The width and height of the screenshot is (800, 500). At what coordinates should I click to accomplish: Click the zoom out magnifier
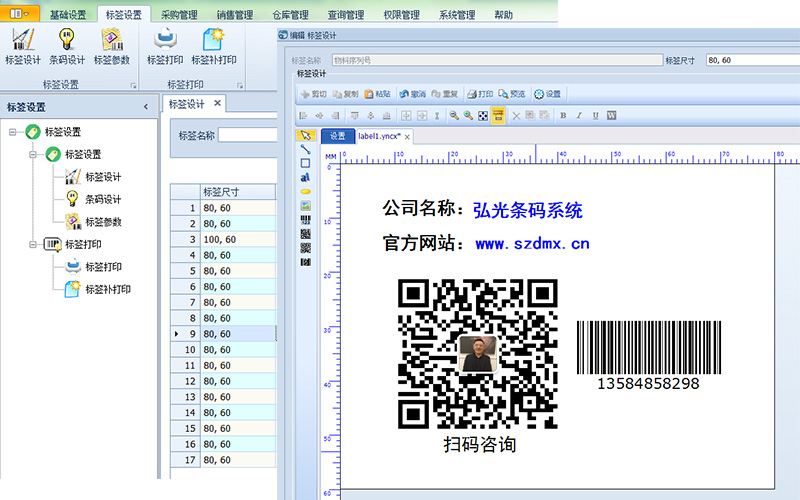click(454, 116)
